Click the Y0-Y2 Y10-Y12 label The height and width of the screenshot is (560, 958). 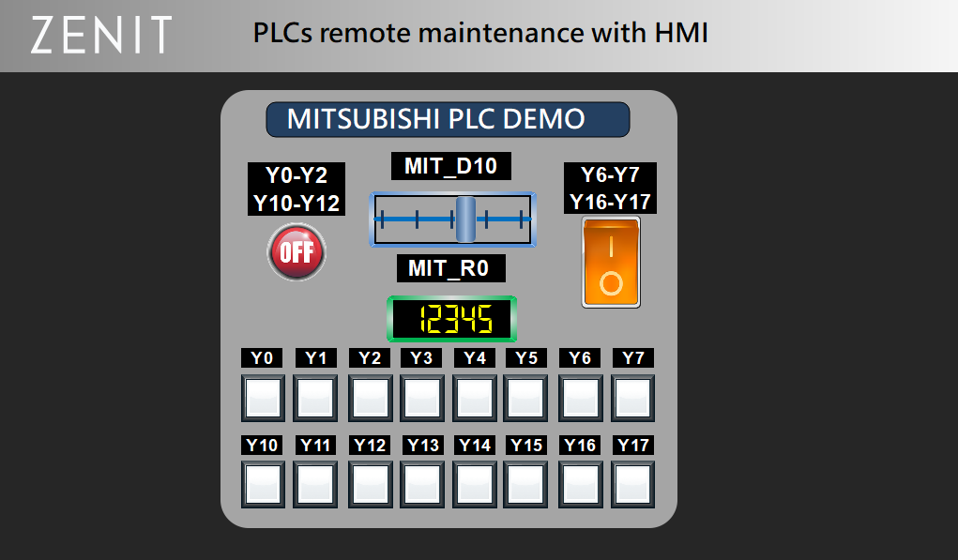click(297, 189)
